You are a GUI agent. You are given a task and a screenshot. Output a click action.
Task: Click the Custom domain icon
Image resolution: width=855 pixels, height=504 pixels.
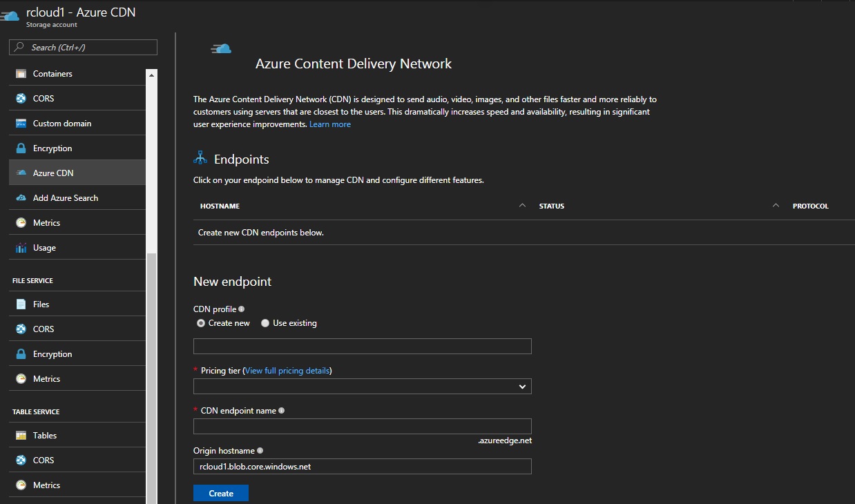click(21, 124)
